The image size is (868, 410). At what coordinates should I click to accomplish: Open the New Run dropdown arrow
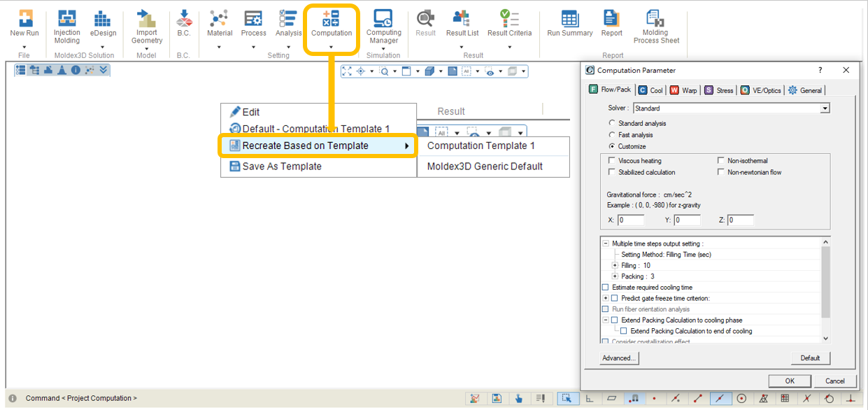(24, 48)
